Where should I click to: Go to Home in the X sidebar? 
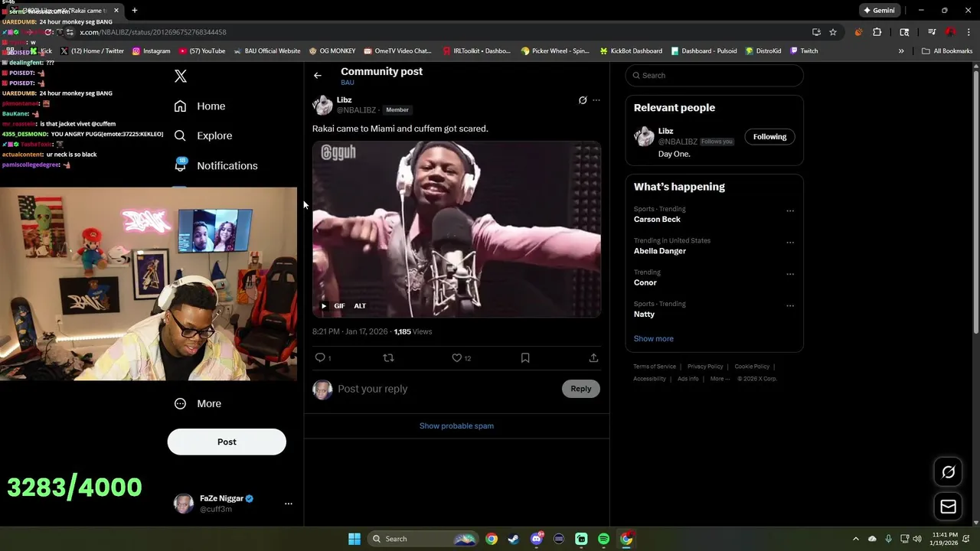(x=200, y=106)
